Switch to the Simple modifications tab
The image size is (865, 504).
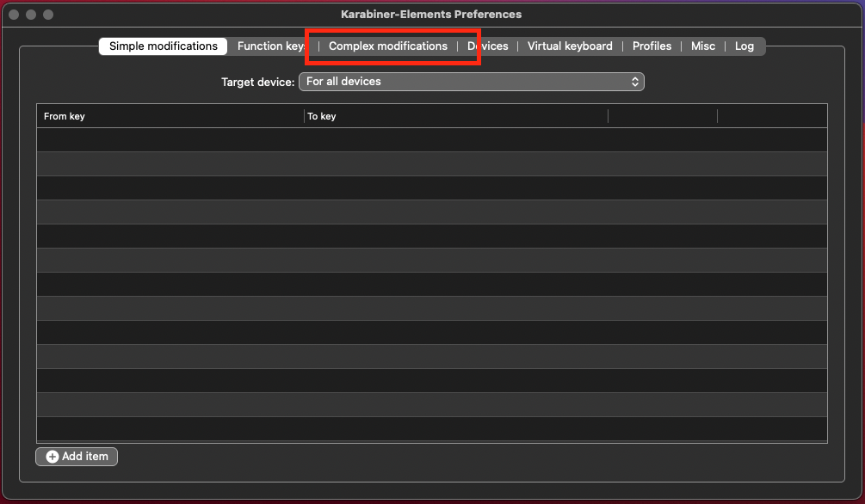point(164,46)
